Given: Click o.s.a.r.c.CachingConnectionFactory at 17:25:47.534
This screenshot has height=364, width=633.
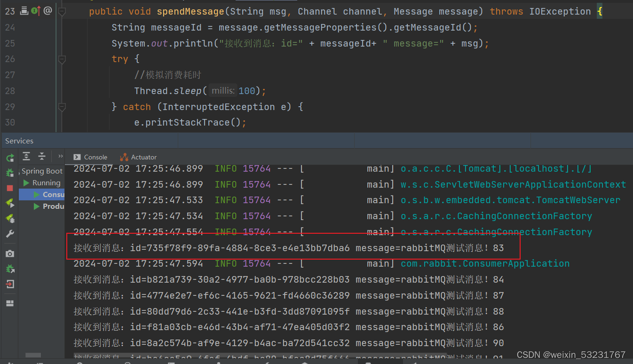Looking at the screenshot, I should (496, 216).
